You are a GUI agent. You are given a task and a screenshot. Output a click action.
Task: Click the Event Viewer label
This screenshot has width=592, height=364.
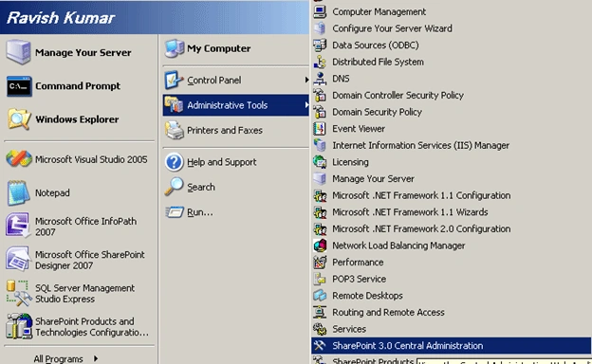tap(359, 129)
